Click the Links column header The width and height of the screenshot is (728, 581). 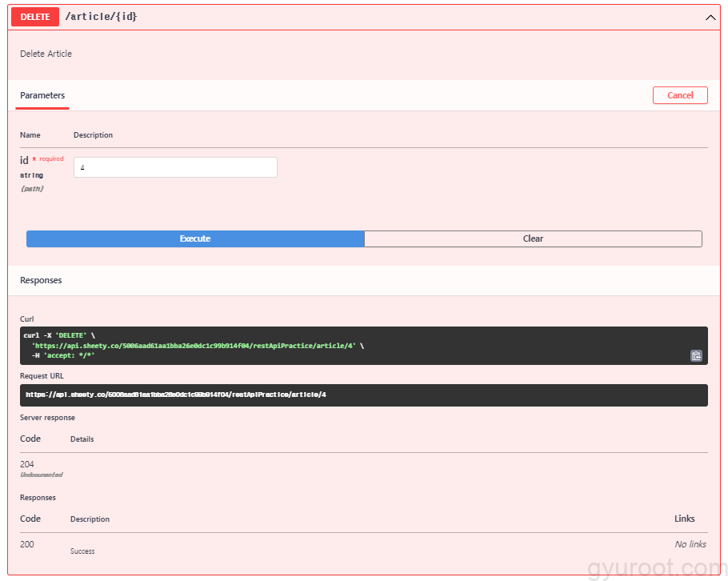tap(684, 519)
